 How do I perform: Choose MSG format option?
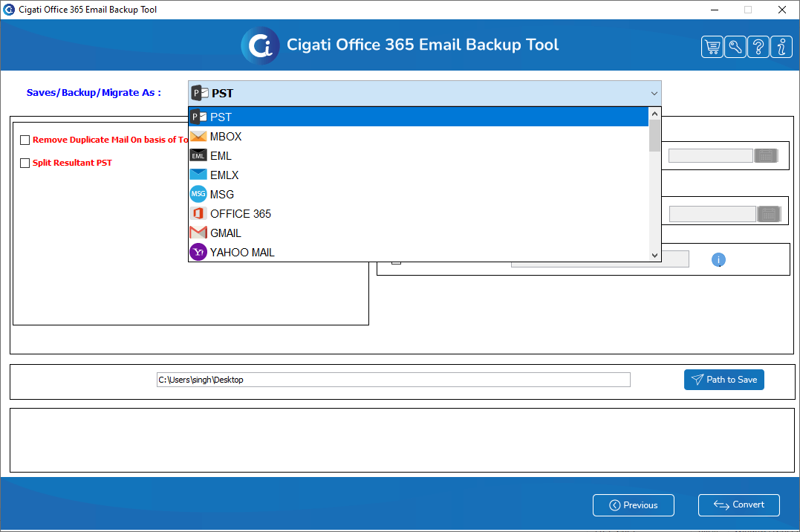tap(418, 194)
